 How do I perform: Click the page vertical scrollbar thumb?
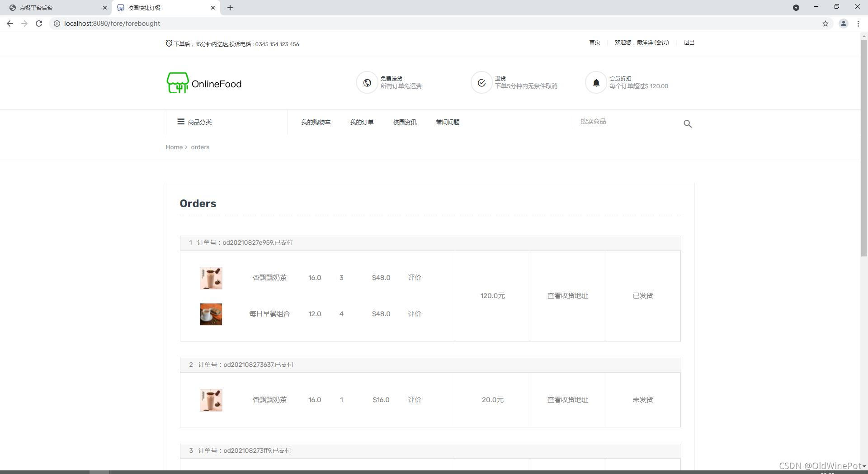click(864, 148)
